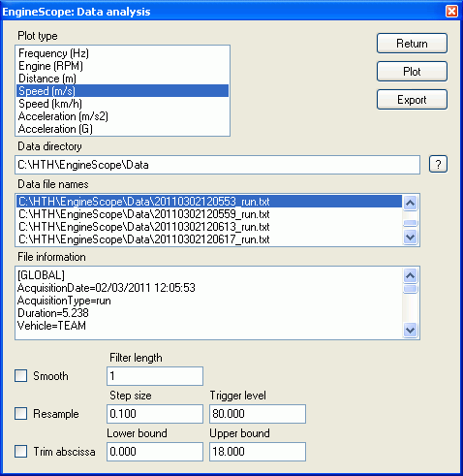Enable the Resample checkbox
Viewport: 463px width, 476px height.
(x=20, y=414)
